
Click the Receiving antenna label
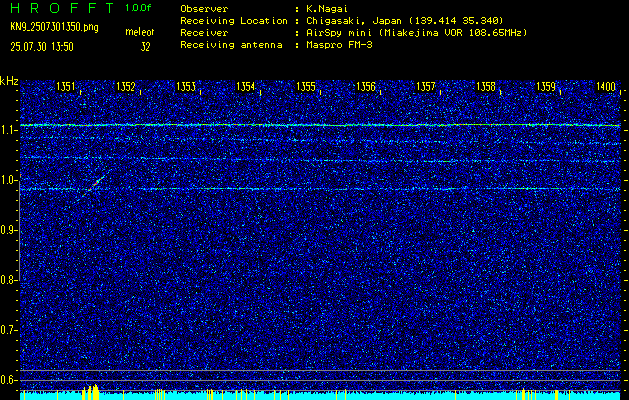[x=231, y=45]
